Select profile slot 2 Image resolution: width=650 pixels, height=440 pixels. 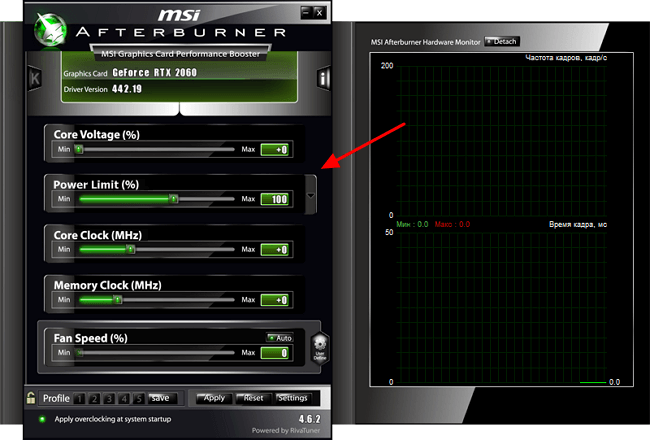(x=94, y=399)
